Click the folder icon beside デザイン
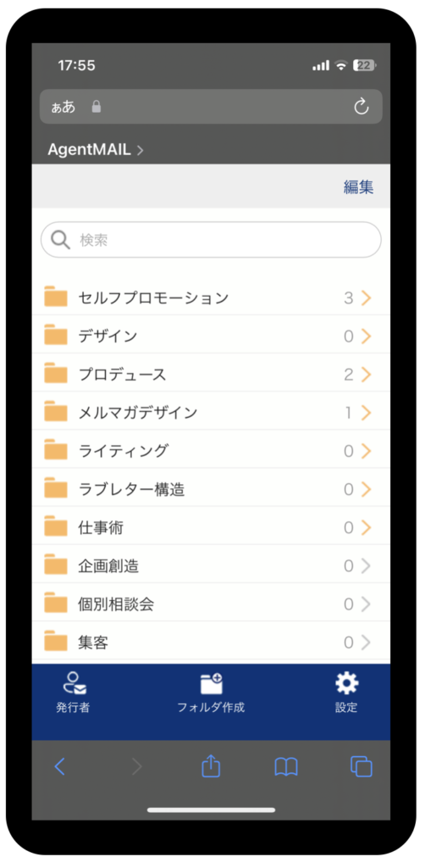Image resolution: width=431 pixels, height=868 pixels. (55, 336)
